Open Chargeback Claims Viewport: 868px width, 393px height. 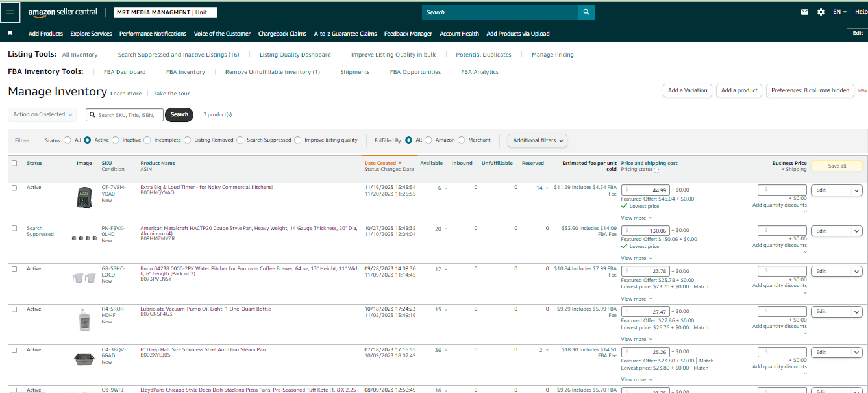[x=282, y=34]
